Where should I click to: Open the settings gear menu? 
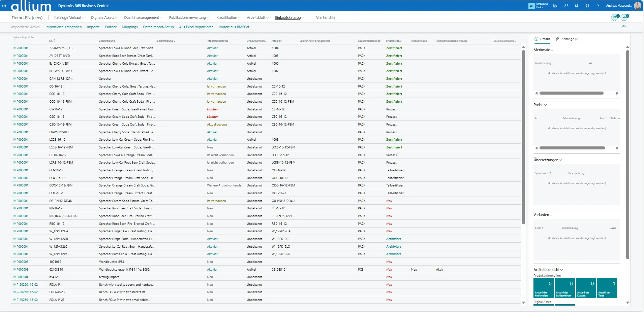tap(587, 6)
